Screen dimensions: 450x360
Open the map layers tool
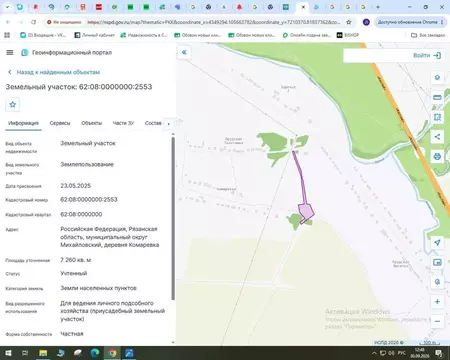tap(437, 77)
